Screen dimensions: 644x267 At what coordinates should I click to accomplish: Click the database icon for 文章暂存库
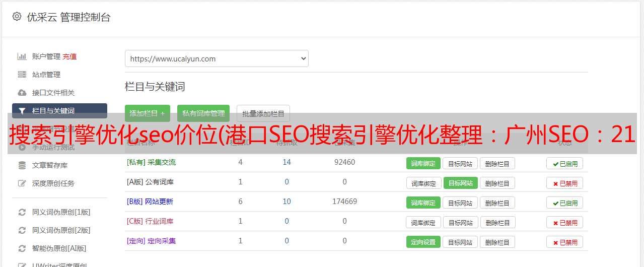[22, 165]
